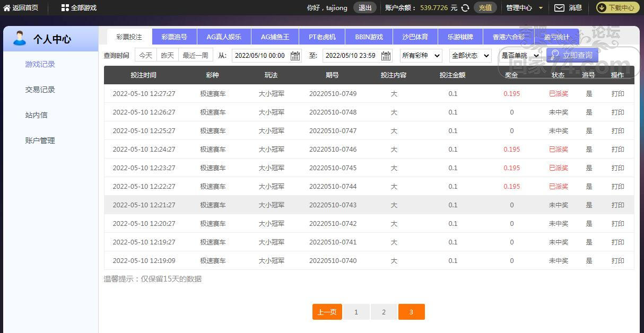Image resolution: width=644 pixels, height=333 pixels.
Task: Switch to the 彩票追号 tab
Action: (x=175, y=37)
